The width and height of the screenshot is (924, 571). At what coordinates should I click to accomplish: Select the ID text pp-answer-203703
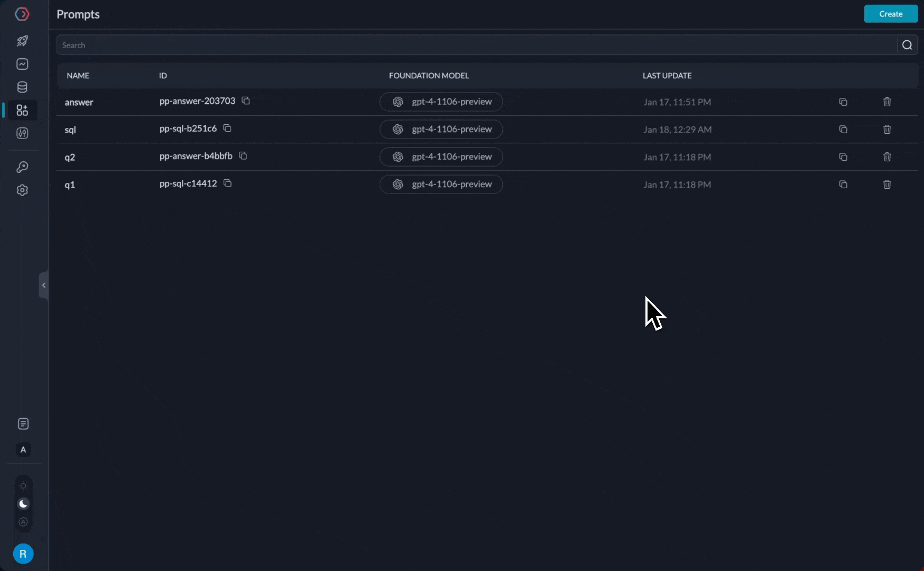pos(197,100)
